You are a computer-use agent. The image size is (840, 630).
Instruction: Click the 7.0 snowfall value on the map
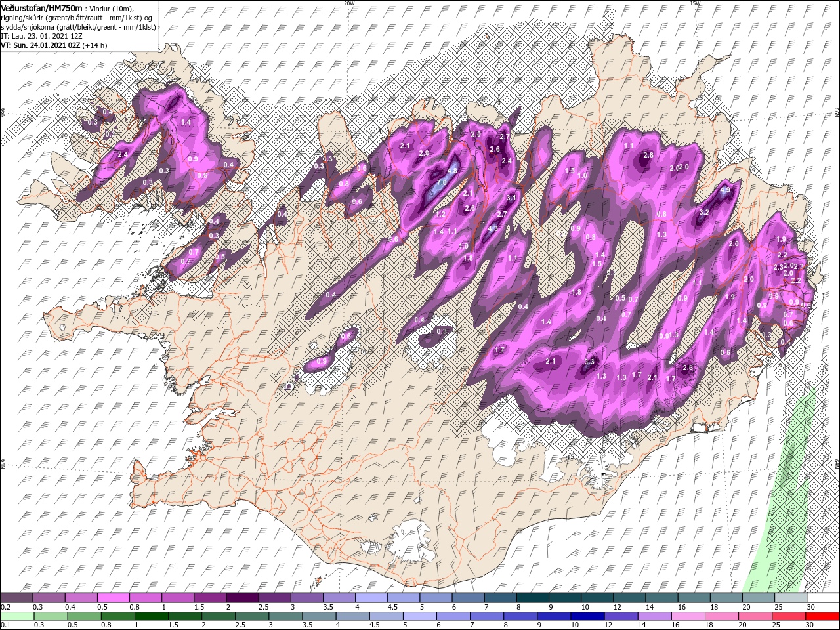(x=442, y=183)
